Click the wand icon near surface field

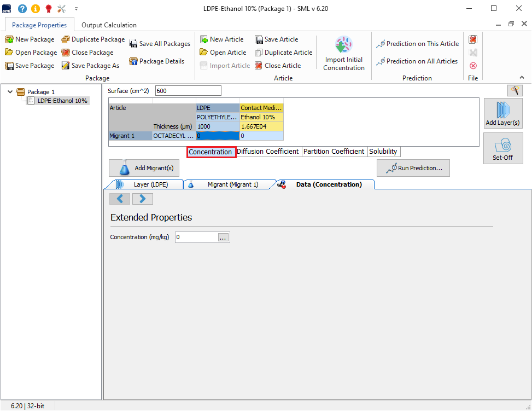(x=514, y=90)
